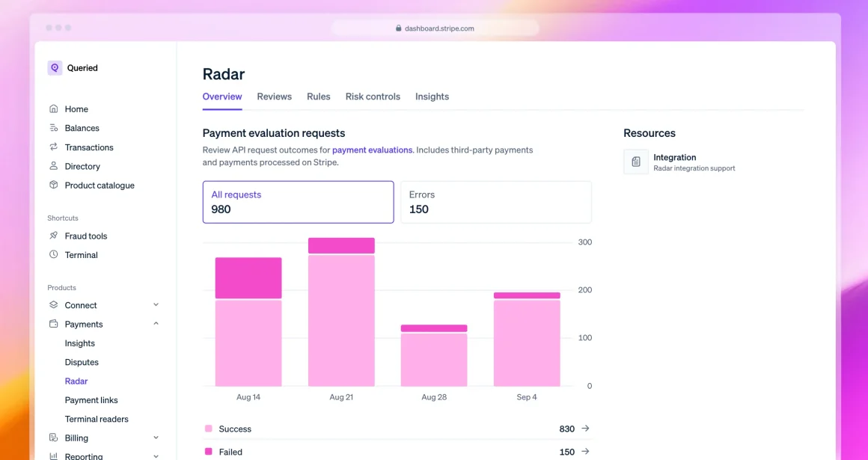Screen dimensions: 868x460
Task: Click the Resources heading
Action: 650,133
